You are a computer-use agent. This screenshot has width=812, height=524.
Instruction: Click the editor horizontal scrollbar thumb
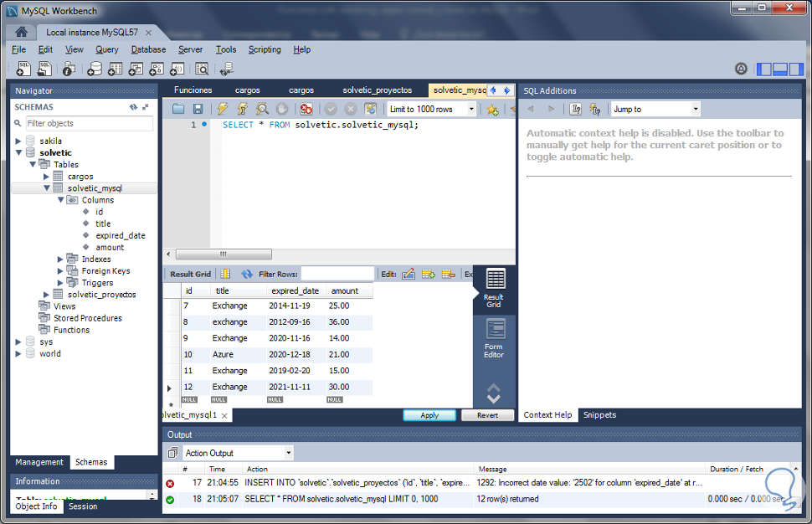click(x=224, y=254)
